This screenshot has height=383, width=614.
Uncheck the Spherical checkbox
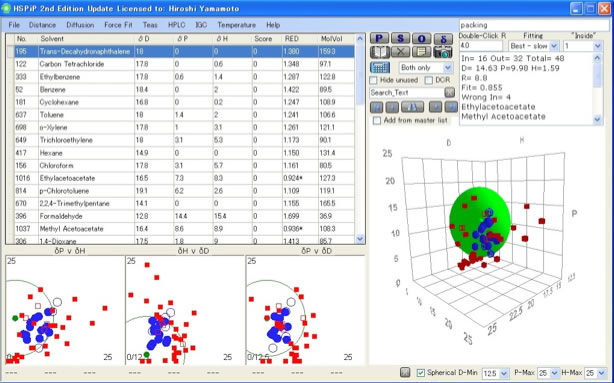point(421,373)
